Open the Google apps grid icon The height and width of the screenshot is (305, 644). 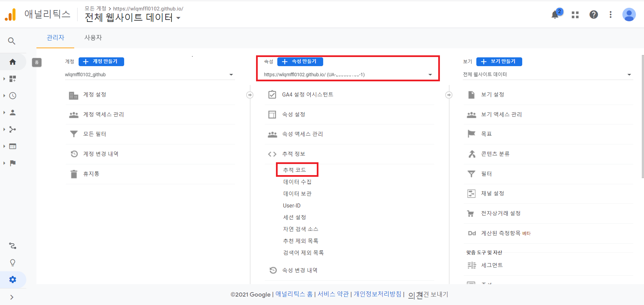(575, 15)
